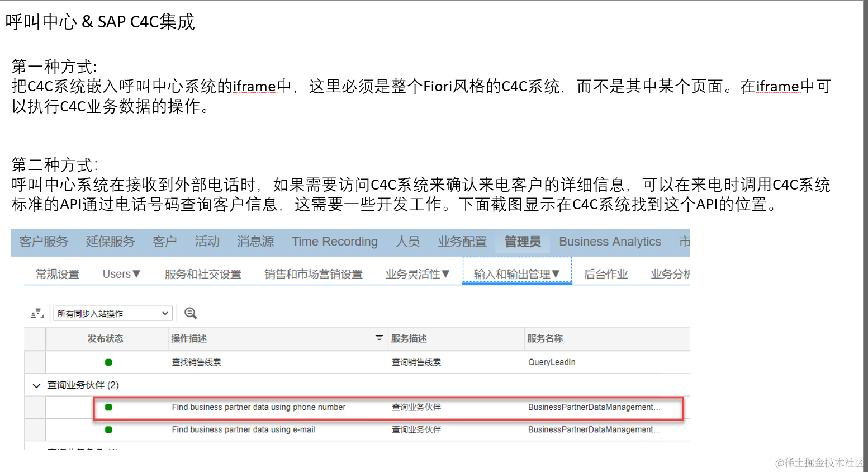The width and height of the screenshot is (868, 472).
Task: Click BusinessPartnerDataManagement in the phone number row
Action: (x=594, y=407)
